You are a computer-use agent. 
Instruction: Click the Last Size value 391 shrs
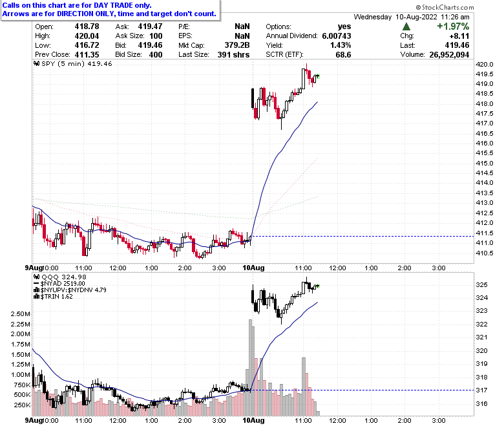(233, 54)
